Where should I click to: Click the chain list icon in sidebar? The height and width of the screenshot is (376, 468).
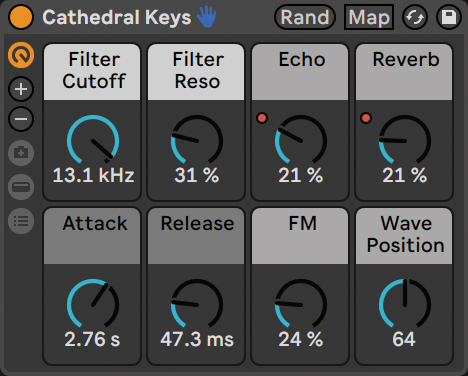click(21, 221)
